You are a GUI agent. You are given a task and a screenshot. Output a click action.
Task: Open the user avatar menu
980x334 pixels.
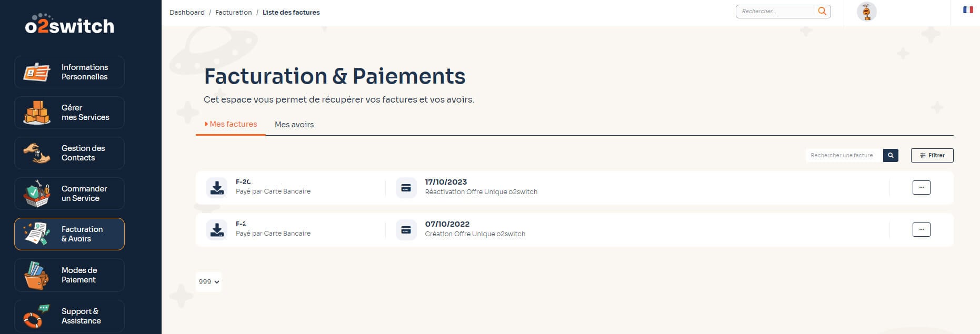(x=866, y=12)
